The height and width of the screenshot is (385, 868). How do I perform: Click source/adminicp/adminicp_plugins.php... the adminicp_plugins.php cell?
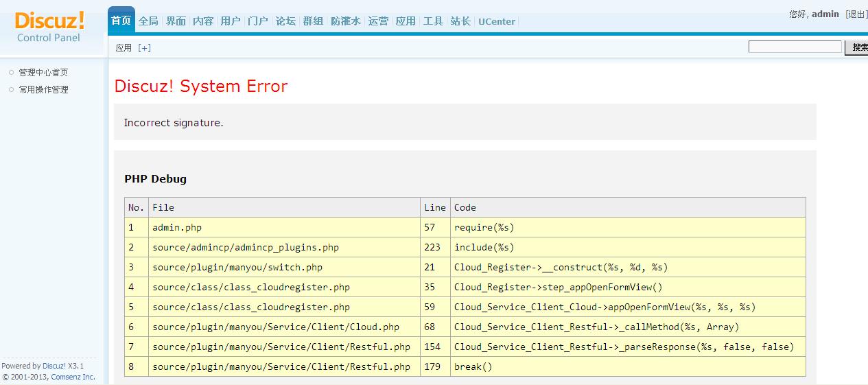(284, 247)
